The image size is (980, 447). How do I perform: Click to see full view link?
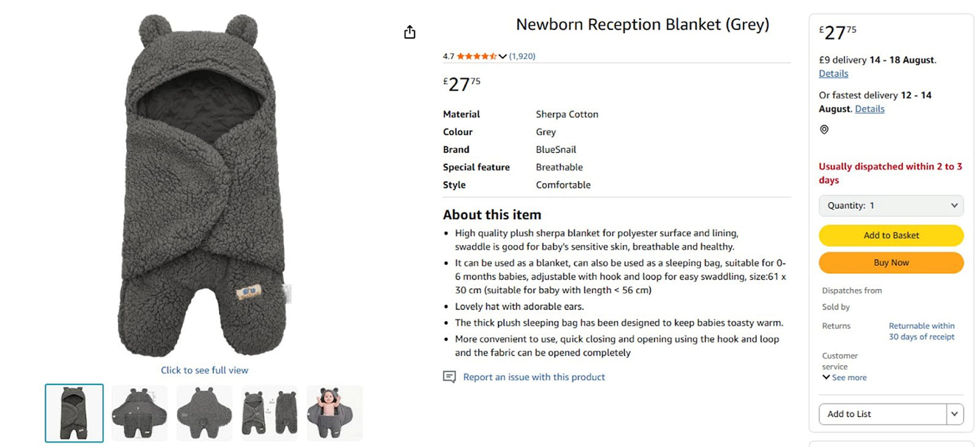204,370
